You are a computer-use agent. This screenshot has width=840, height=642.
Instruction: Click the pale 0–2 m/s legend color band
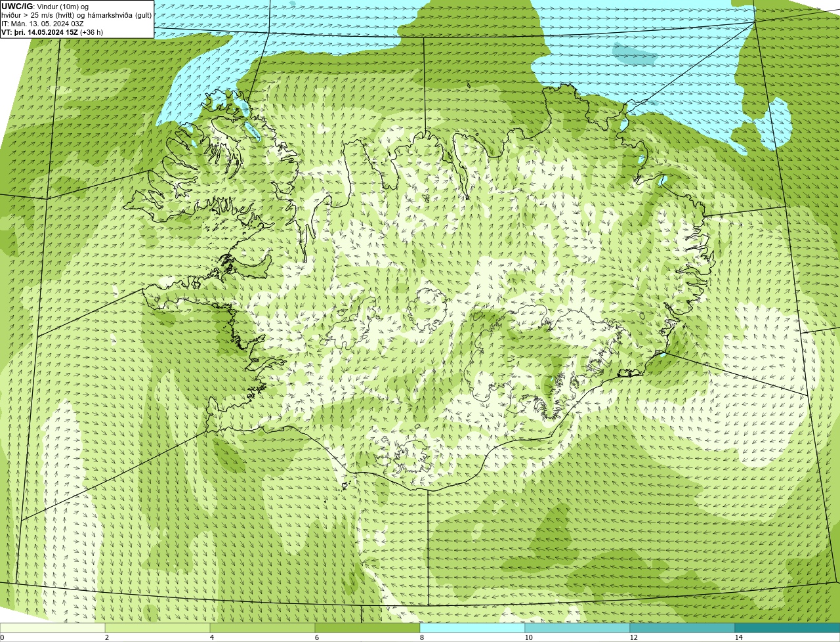(x=52, y=628)
